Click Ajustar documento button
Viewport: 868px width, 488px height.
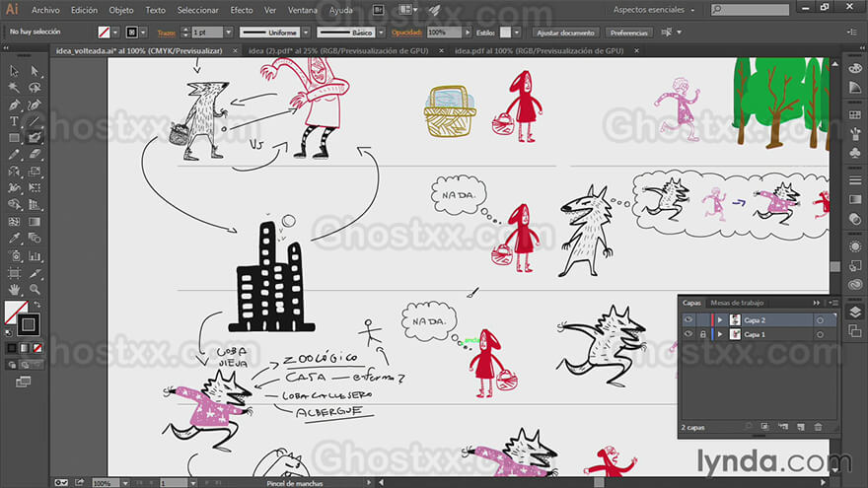565,33
